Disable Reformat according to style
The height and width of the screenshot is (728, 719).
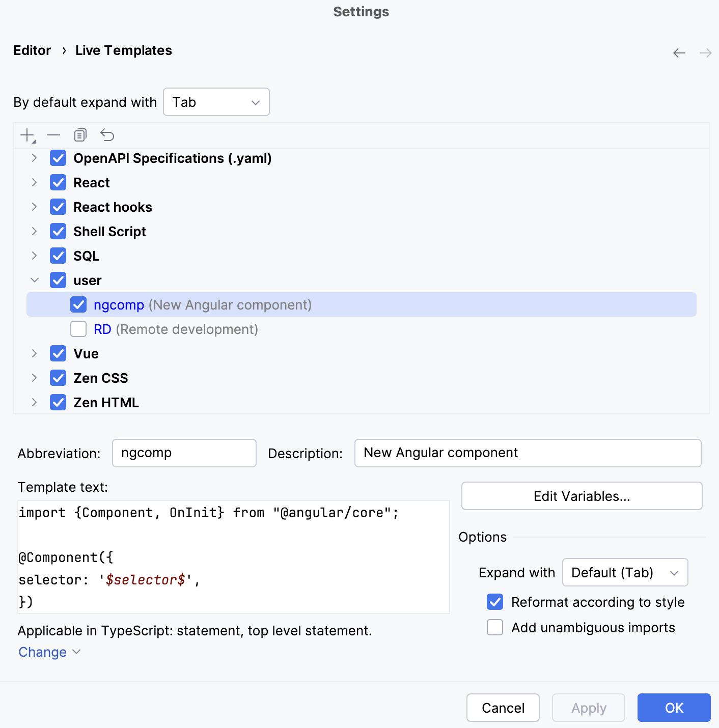tap(494, 602)
